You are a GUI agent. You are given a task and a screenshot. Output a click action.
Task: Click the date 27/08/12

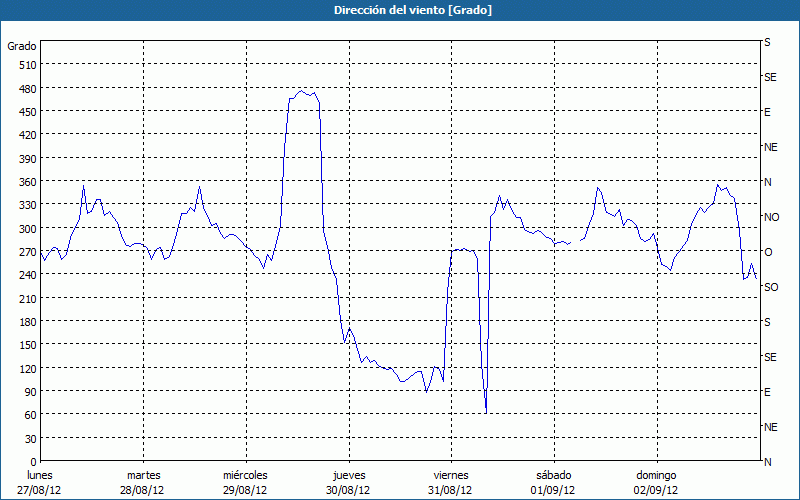(39, 490)
